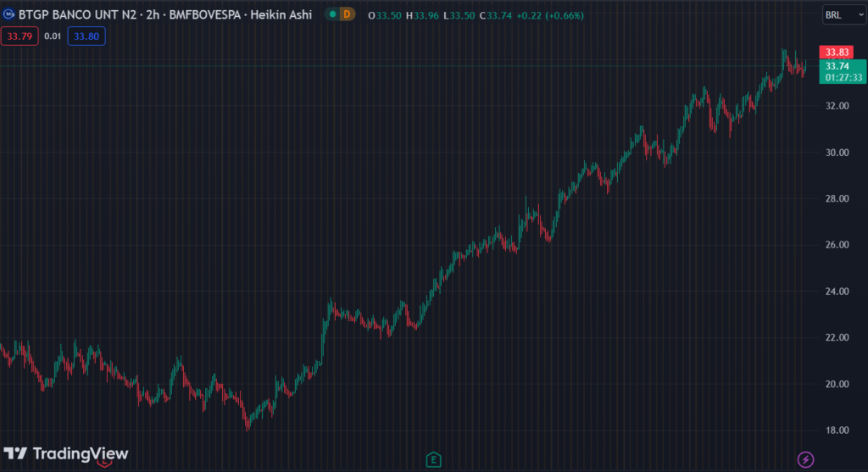Click the BTGP symbol logo icon
Screen dimensions: 868x472
[x=8, y=14]
